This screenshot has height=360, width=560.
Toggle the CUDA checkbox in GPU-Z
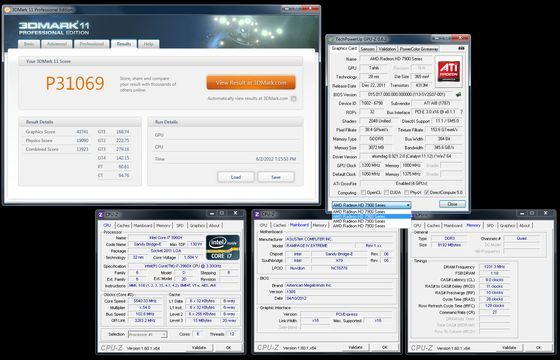pyautogui.click(x=386, y=192)
